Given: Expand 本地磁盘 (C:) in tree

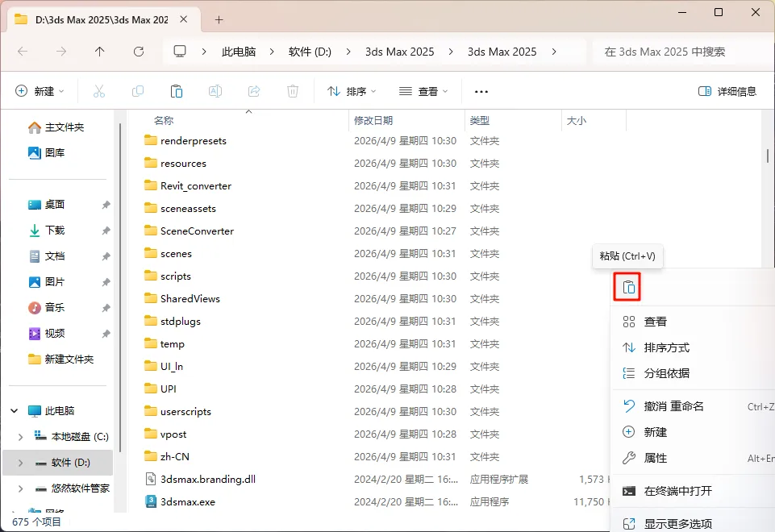Looking at the screenshot, I should [x=20, y=437].
